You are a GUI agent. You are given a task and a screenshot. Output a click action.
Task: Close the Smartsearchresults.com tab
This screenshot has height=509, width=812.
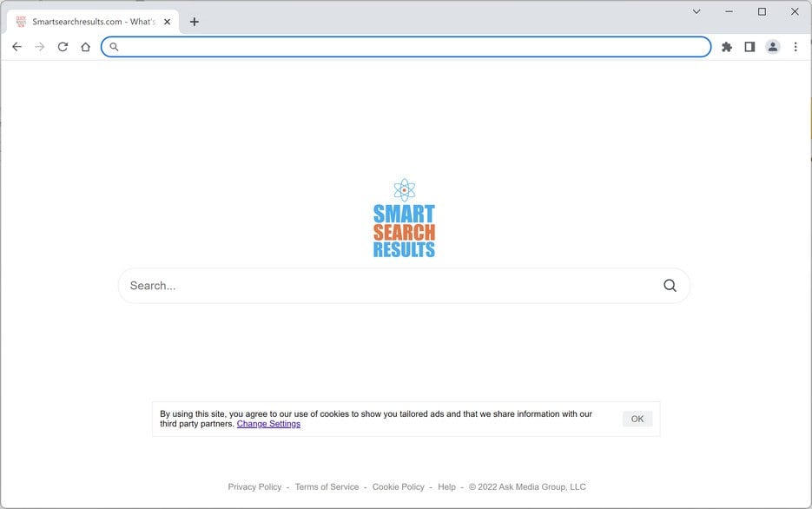click(168, 22)
